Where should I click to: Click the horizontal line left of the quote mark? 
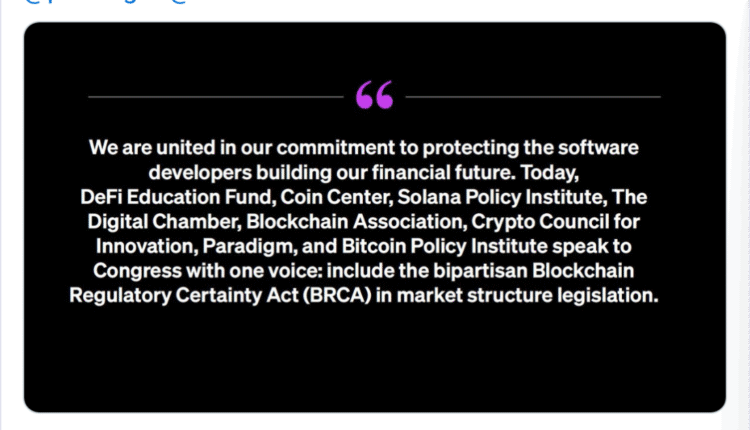pos(215,97)
